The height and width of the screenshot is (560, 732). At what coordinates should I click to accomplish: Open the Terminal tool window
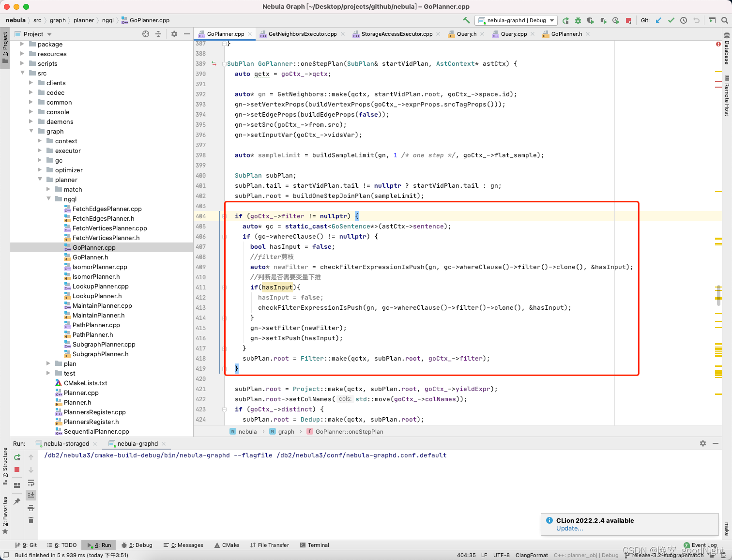314,545
